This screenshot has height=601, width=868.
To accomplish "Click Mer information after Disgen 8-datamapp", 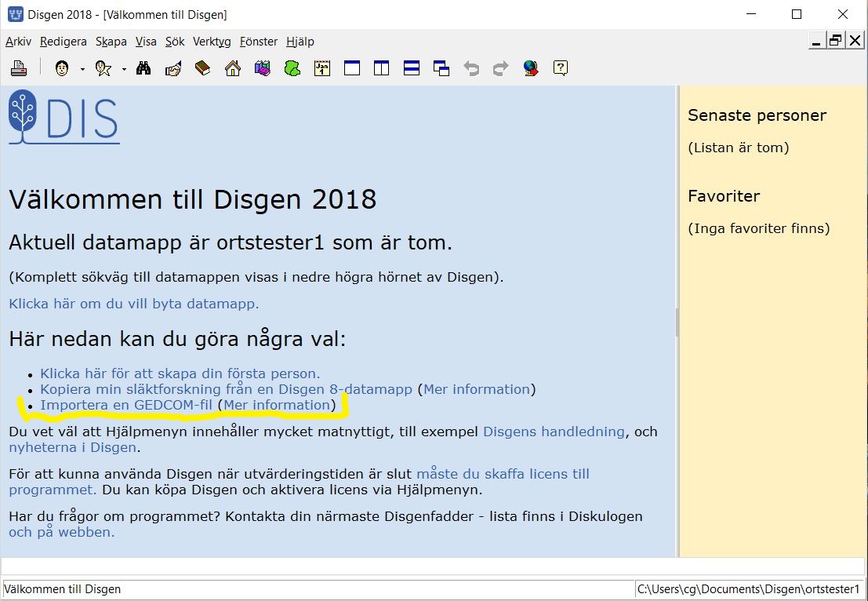I will tap(477, 389).
